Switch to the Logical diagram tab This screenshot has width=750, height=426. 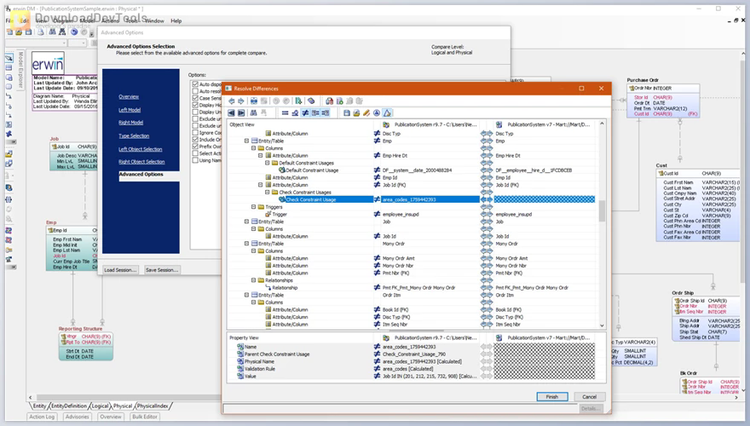[x=100, y=406]
